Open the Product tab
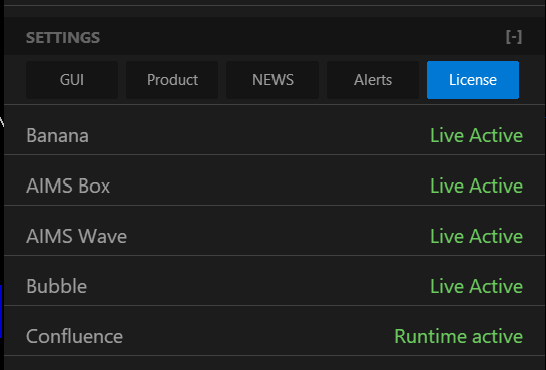The width and height of the screenshot is (546, 370). [172, 80]
